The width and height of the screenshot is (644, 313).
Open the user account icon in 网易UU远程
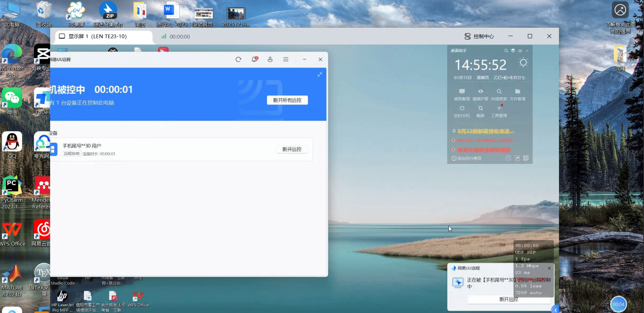coord(270,60)
